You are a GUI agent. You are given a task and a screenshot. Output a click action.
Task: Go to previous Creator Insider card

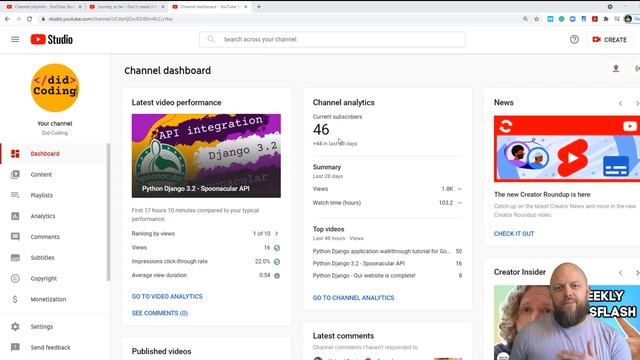620,273
